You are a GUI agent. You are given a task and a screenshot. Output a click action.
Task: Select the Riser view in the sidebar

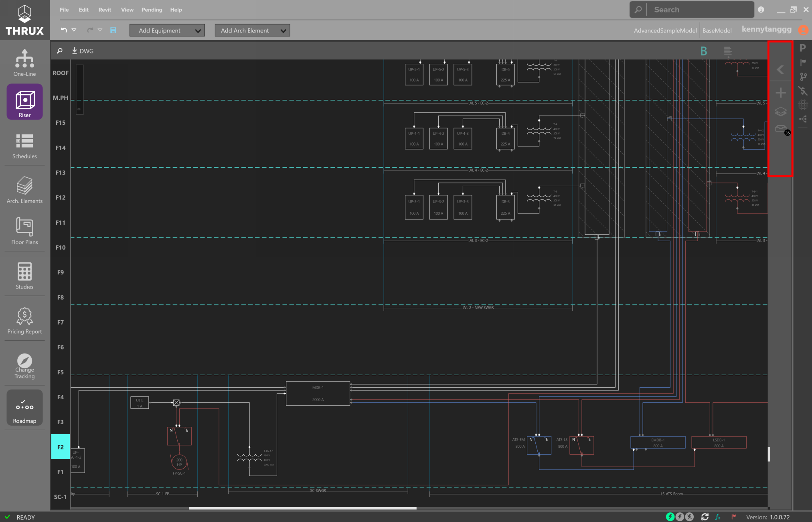click(x=24, y=102)
